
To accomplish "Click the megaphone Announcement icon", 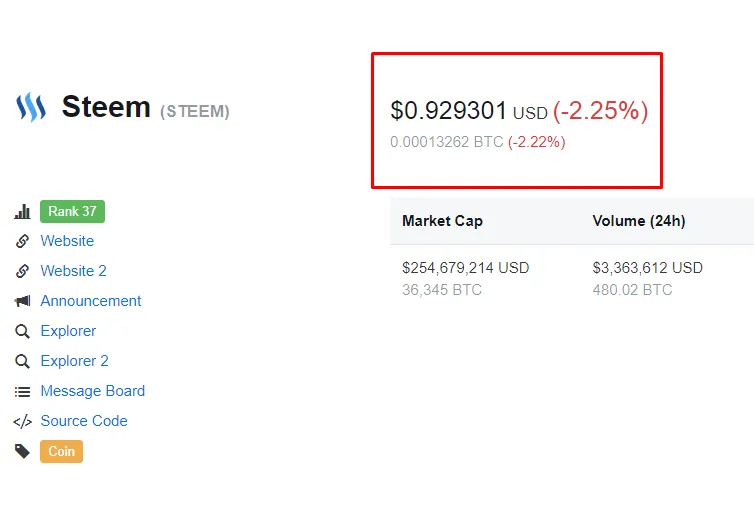I will tap(22, 301).
